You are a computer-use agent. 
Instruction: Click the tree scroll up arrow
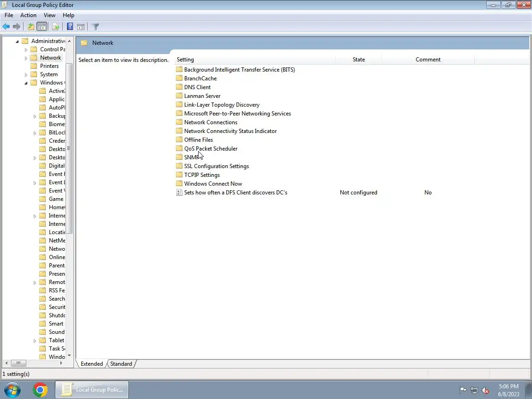[x=69, y=41]
